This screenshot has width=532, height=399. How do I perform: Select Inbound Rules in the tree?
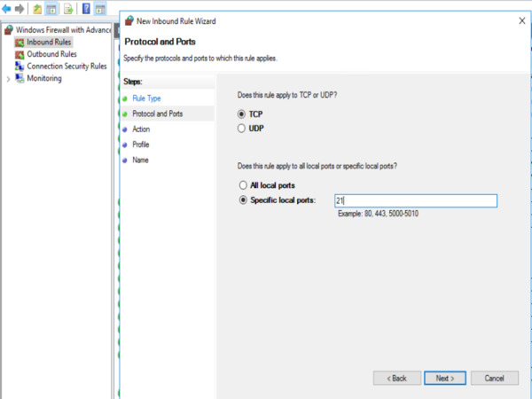(48, 42)
